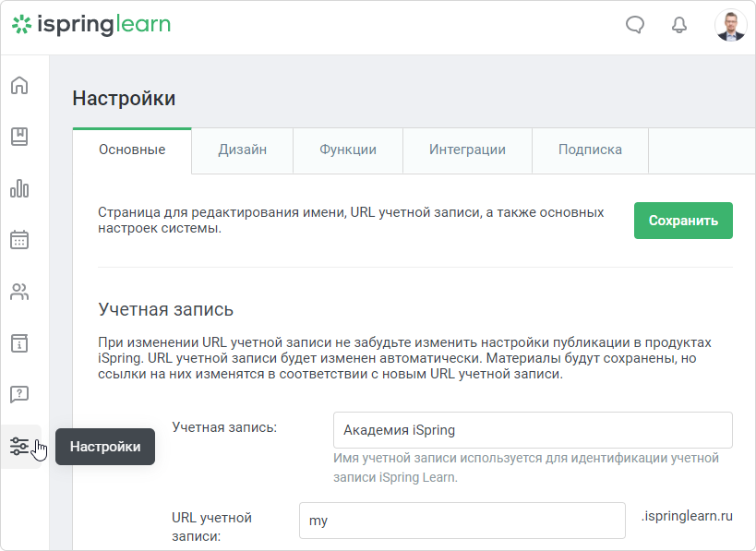756x551 pixels.
Task: Open the Home icon in sidebar
Action: click(x=19, y=85)
